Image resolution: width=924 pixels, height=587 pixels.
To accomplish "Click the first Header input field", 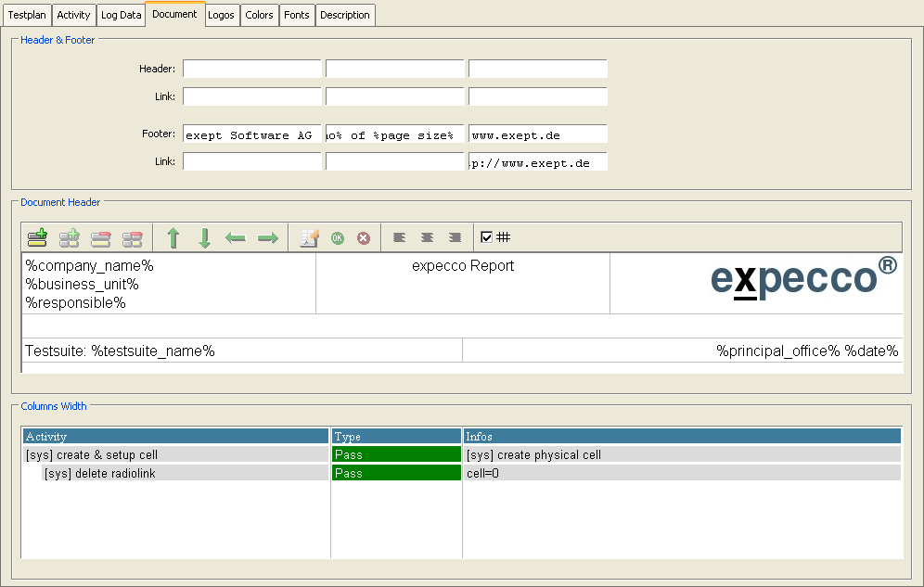I will (x=251, y=69).
